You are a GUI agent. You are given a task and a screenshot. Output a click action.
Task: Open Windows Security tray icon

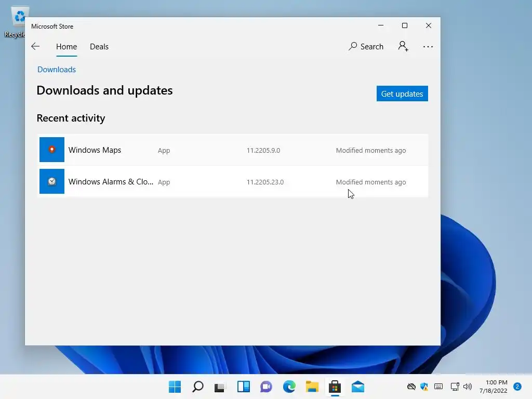pyautogui.click(x=424, y=387)
